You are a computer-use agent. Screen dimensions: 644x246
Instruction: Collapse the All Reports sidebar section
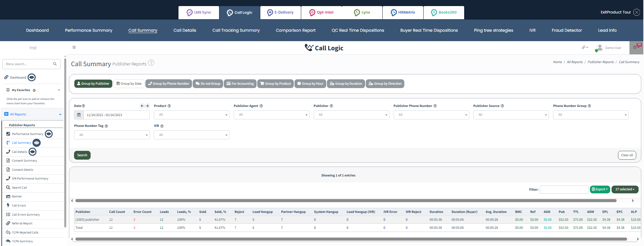[60, 114]
